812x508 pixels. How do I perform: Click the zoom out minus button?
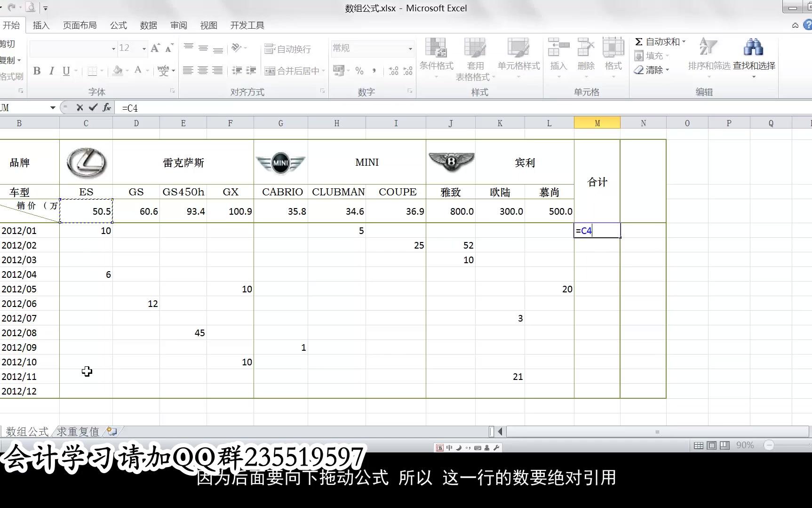click(x=769, y=445)
